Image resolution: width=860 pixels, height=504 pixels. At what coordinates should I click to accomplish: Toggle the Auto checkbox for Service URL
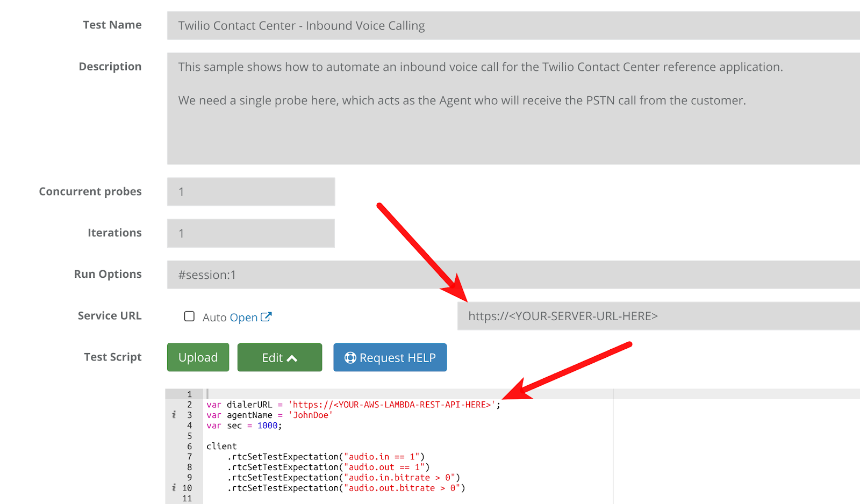coord(189,316)
